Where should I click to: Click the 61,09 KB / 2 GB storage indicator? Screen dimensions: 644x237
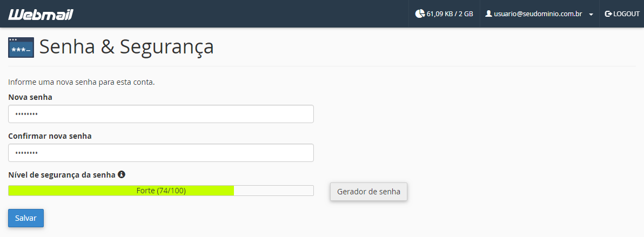click(444, 13)
